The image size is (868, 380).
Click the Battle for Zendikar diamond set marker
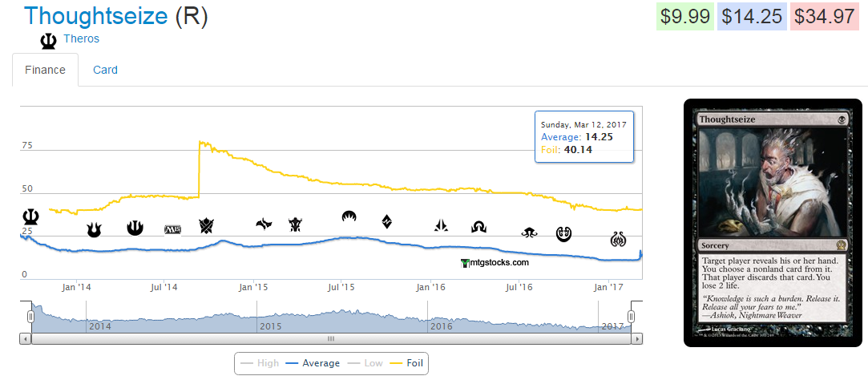click(x=387, y=221)
